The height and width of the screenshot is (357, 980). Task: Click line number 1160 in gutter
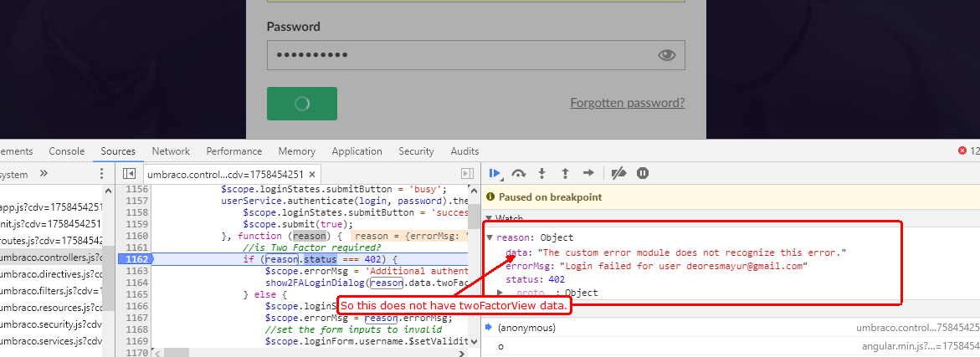pos(136,236)
